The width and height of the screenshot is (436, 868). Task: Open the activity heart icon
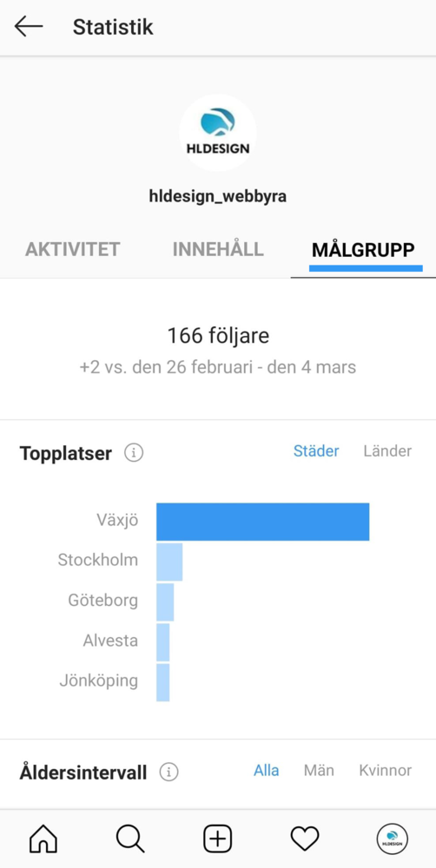305,838
